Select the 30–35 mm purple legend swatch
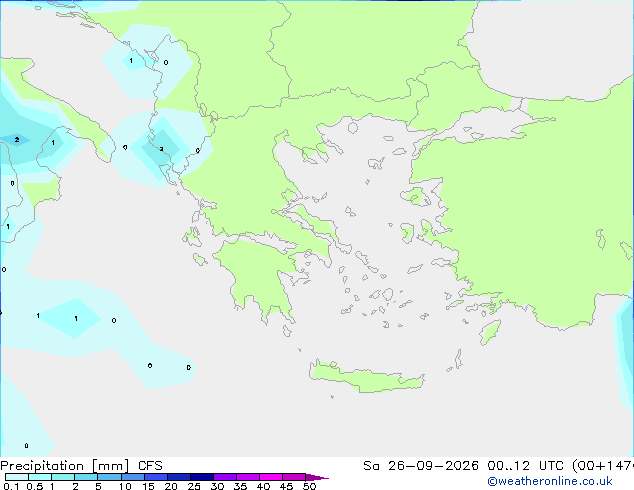 coord(224,477)
